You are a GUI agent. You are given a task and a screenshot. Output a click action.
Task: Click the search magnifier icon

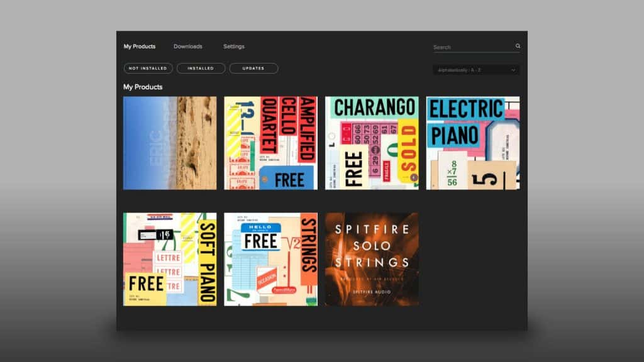click(518, 47)
